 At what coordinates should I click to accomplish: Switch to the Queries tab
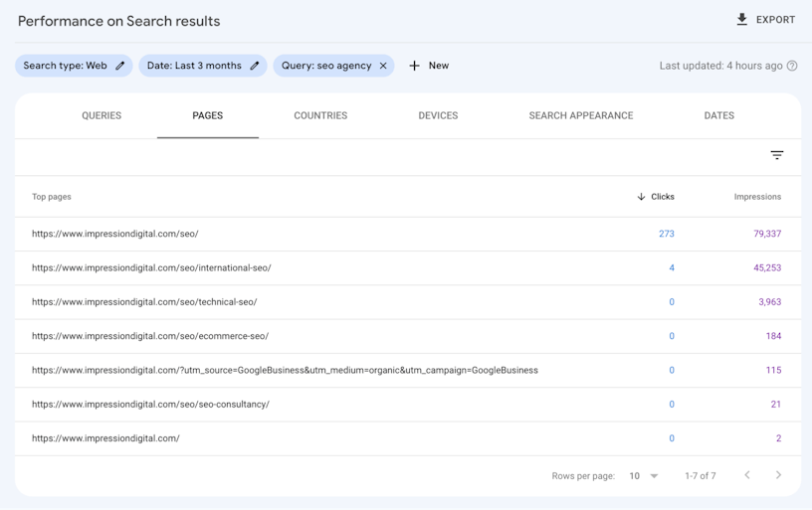(x=101, y=116)
